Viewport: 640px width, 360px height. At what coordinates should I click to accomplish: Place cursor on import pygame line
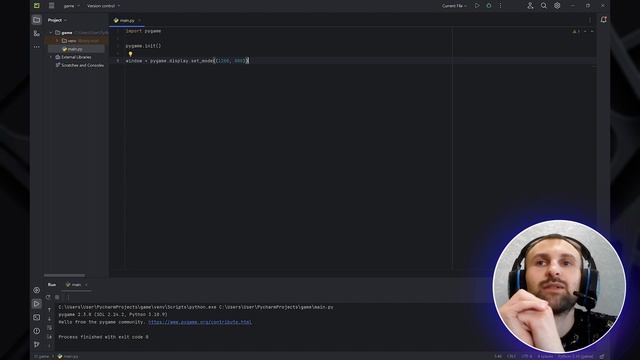[x=143, y=31]
